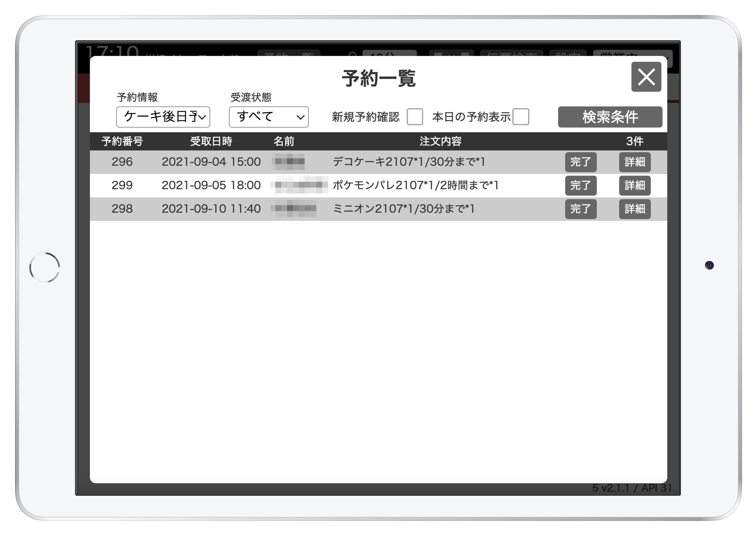Open the 受渡状態 dropdown showing すべて
This screenshot has height=536, width=756.
[268, 116]
